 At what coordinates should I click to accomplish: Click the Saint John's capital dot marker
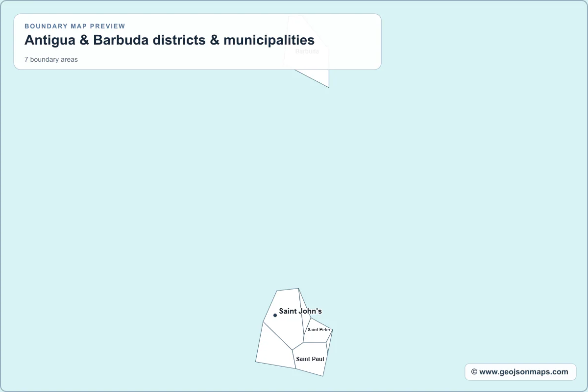pyautogui.click(x=275, y=315)
